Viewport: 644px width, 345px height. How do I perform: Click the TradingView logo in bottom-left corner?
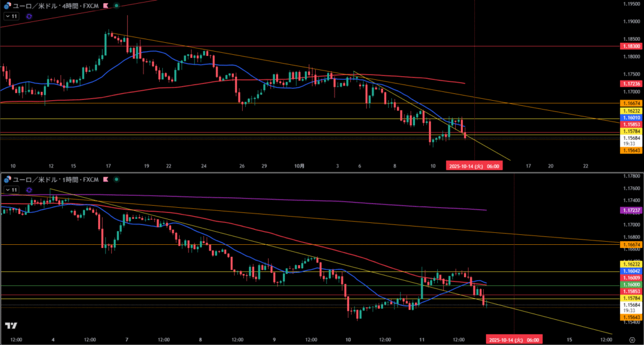pos(11,325)
